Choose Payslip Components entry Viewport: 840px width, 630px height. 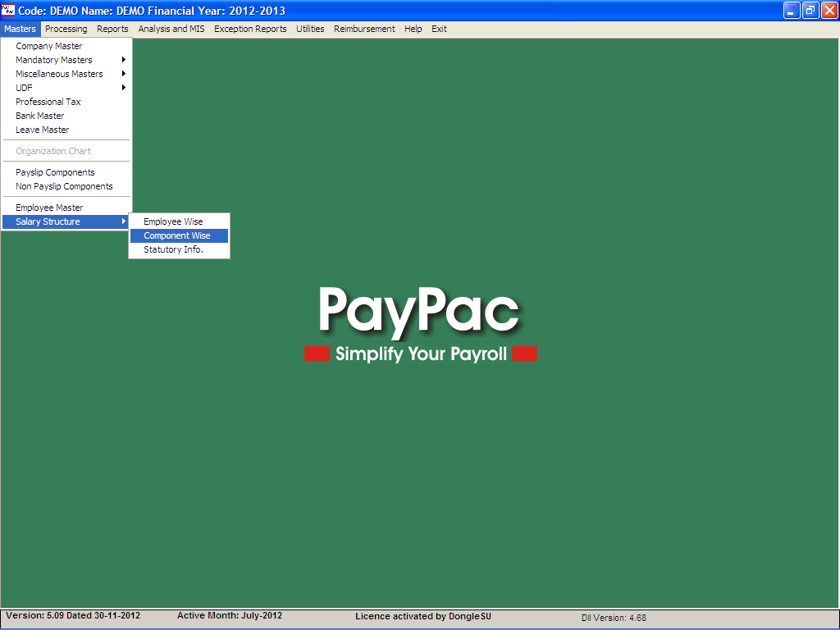pos(66,172)
